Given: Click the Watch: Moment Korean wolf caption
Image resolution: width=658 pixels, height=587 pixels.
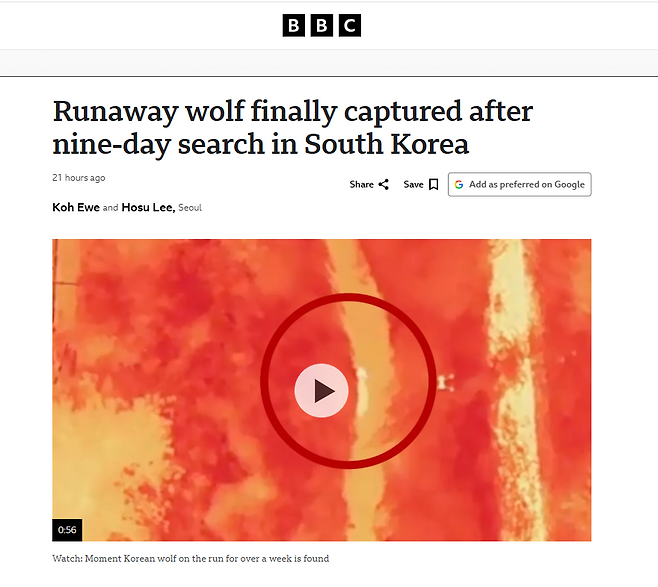Looking at the screenshot, I should [191, 559].
